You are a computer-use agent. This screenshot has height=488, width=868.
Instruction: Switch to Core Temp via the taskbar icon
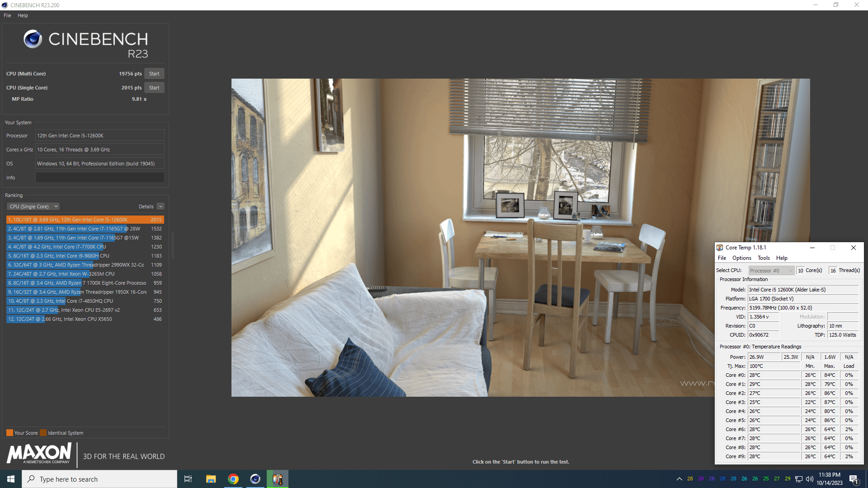point(278,479)
